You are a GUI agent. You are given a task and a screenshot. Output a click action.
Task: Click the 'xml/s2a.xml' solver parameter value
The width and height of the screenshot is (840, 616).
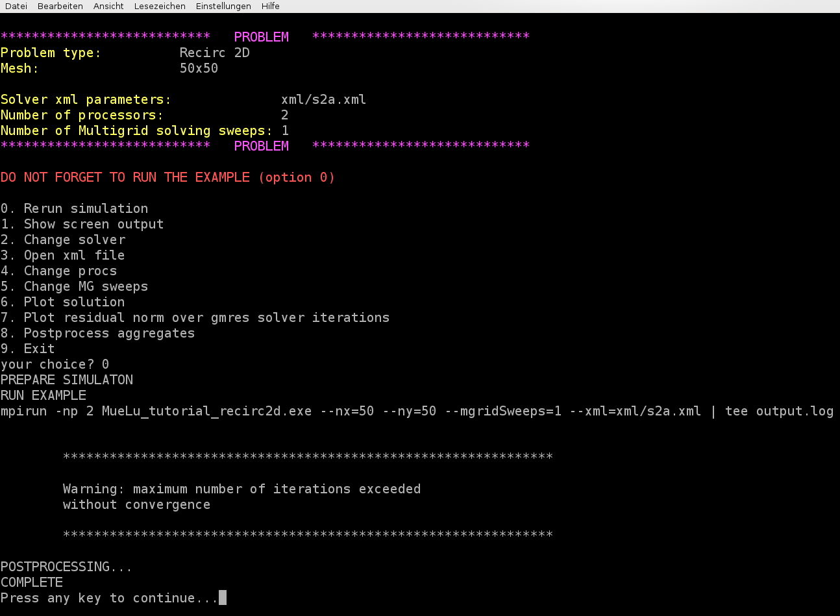coord(323,99)
